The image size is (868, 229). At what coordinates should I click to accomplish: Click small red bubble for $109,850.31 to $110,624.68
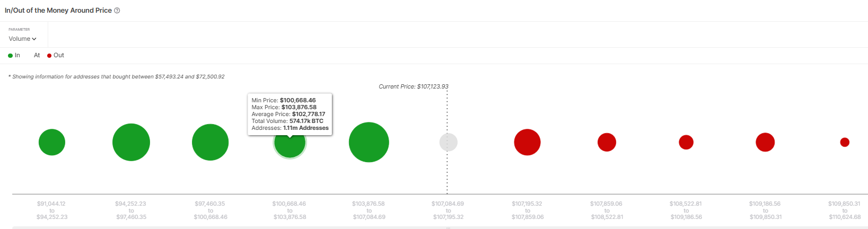coord(845,142)
